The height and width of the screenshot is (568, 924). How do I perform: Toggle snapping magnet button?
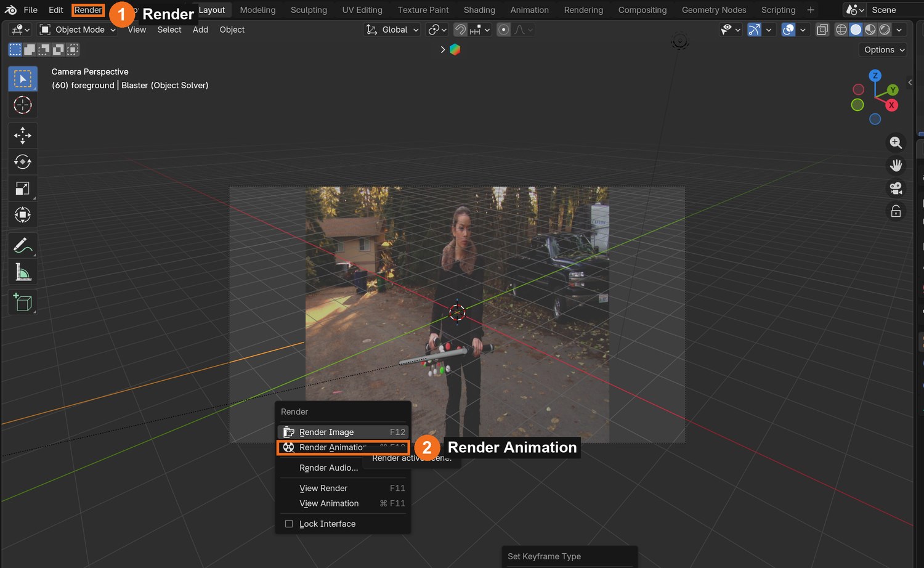pyautogui.click(x=460, y=30)
